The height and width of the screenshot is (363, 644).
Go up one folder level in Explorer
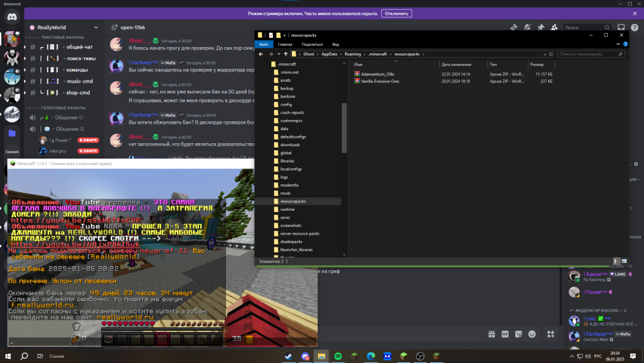286,54
